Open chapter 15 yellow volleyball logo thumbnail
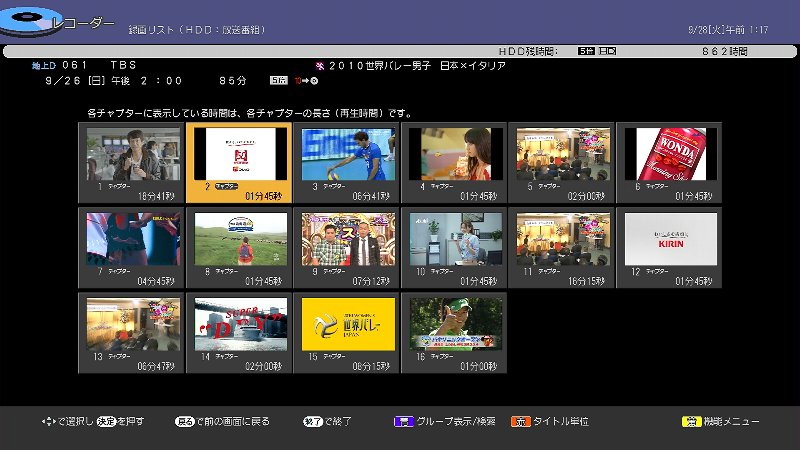Image resolution: width=800 pixels, height=450 pixels. pos(347,323)
